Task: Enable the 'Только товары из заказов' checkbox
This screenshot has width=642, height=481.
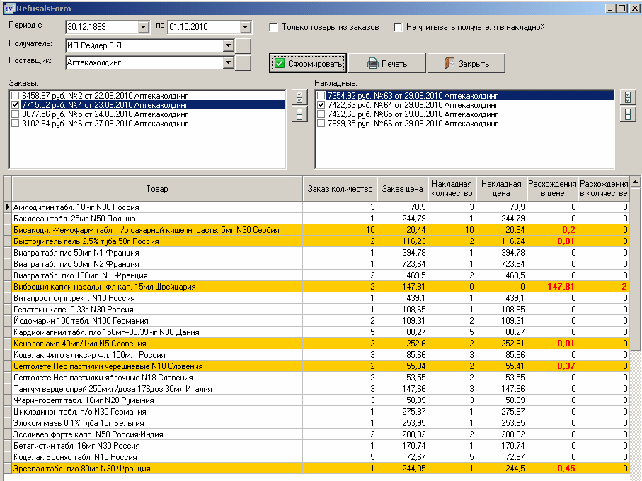Action: (274, 27)
